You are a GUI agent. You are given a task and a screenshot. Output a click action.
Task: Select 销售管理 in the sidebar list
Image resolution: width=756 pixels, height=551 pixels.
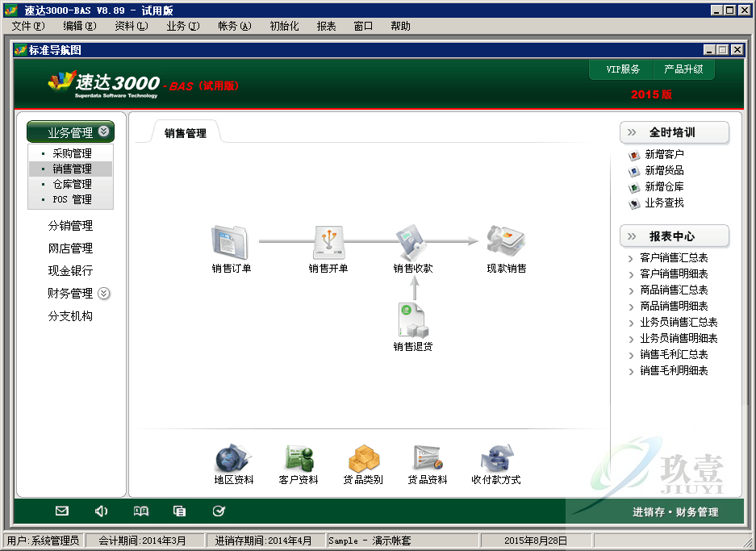pos(71,169)
